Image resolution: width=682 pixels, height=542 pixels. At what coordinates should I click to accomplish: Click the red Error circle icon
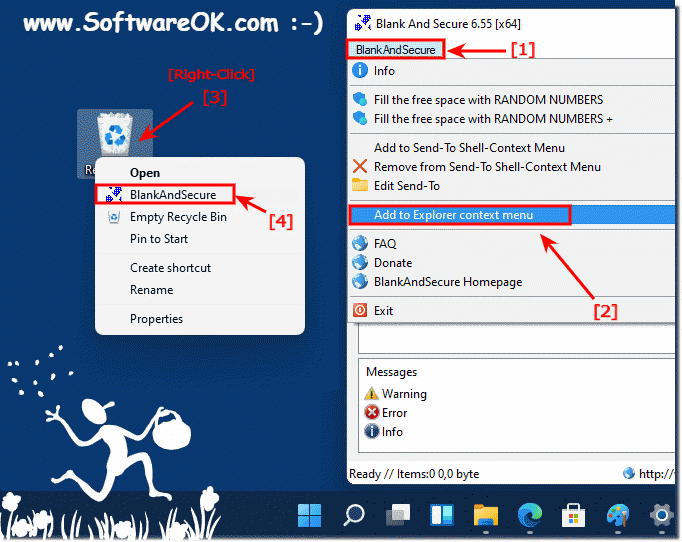[x=372, y=412]
